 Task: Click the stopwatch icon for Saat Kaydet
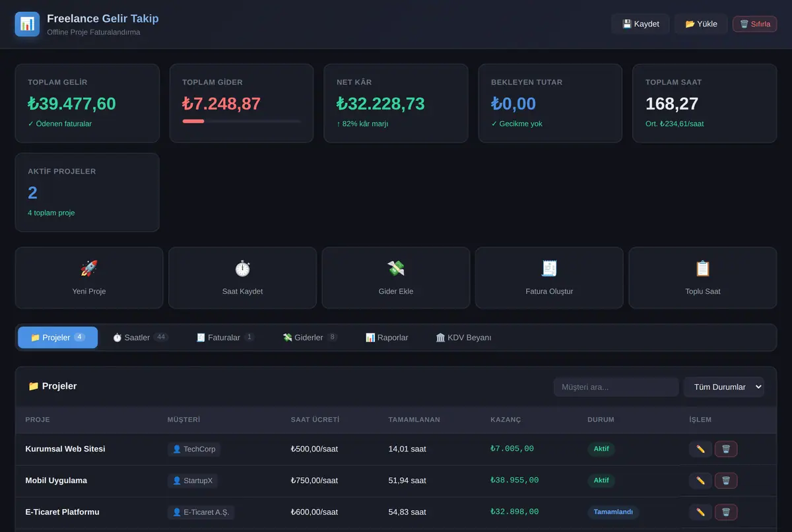pyautogui.click(x=242, y=269)
